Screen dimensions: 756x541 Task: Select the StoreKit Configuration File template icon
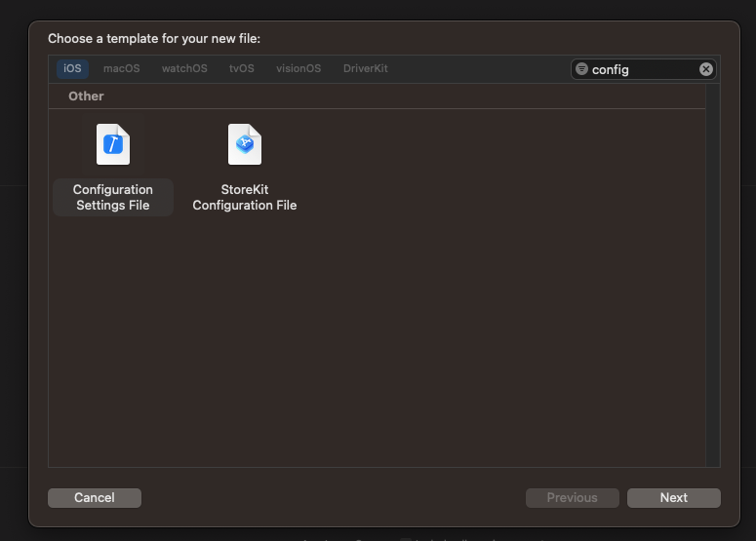click(x=245, y=144)
